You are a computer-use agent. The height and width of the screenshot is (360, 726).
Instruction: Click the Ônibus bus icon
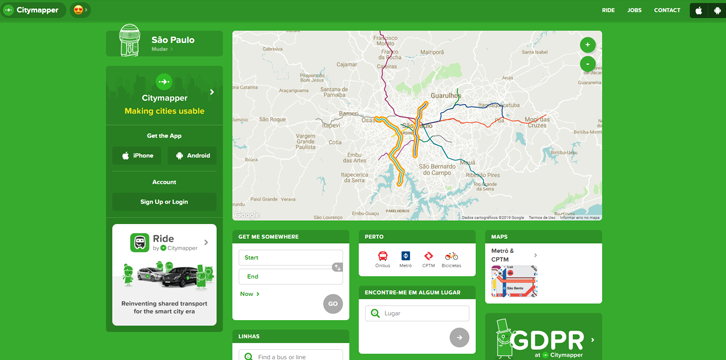point(383,256)
